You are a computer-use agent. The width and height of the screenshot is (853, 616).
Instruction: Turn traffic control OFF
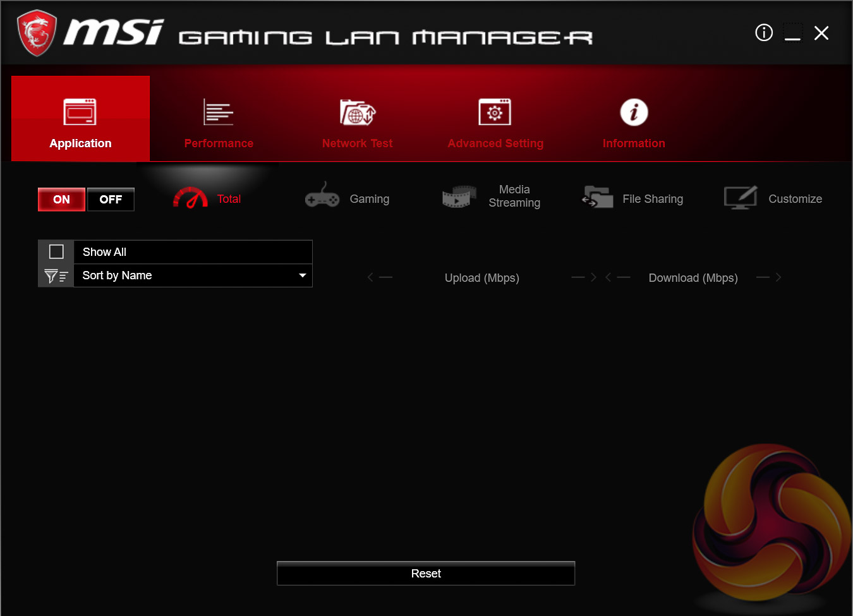[111, 200]
